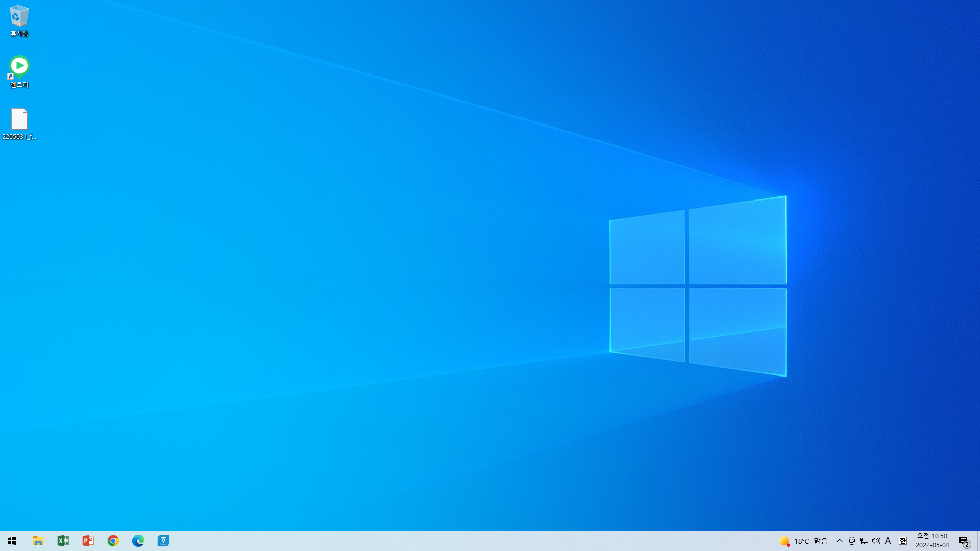Open the Windows Start menu
The height and width of the screenshot is (551, 980).
click(12, 541)
